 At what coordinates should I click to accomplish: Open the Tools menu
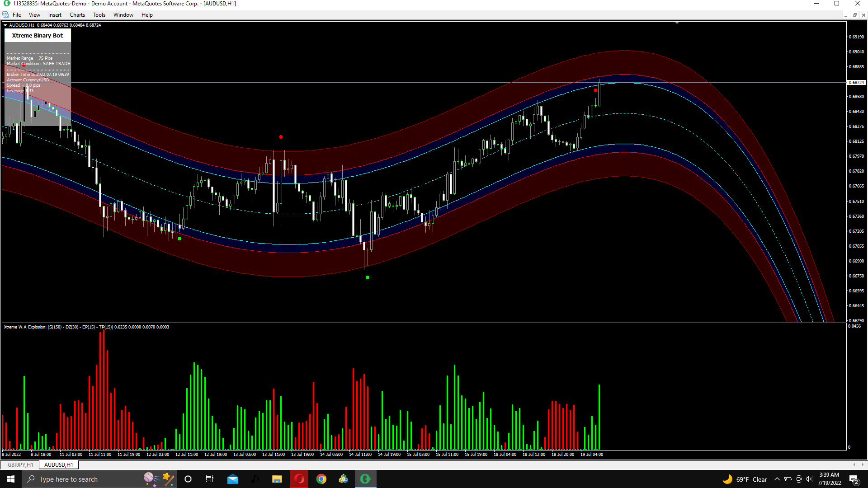99,15
